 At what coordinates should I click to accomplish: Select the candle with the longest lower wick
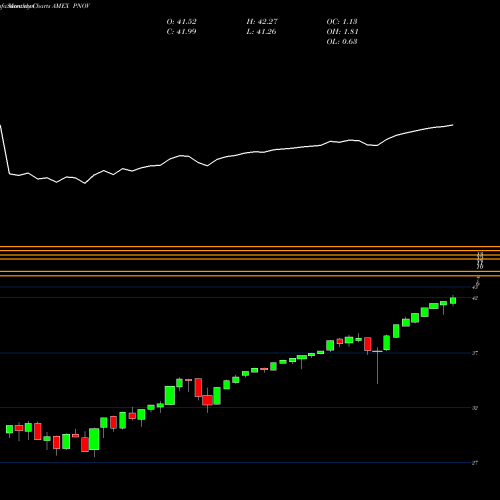coord(377,366)
